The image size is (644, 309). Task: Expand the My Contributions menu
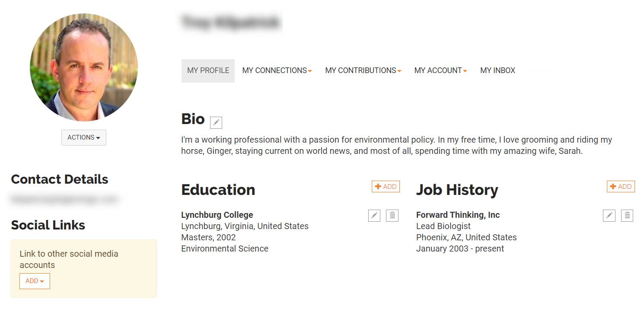point(363,70)
